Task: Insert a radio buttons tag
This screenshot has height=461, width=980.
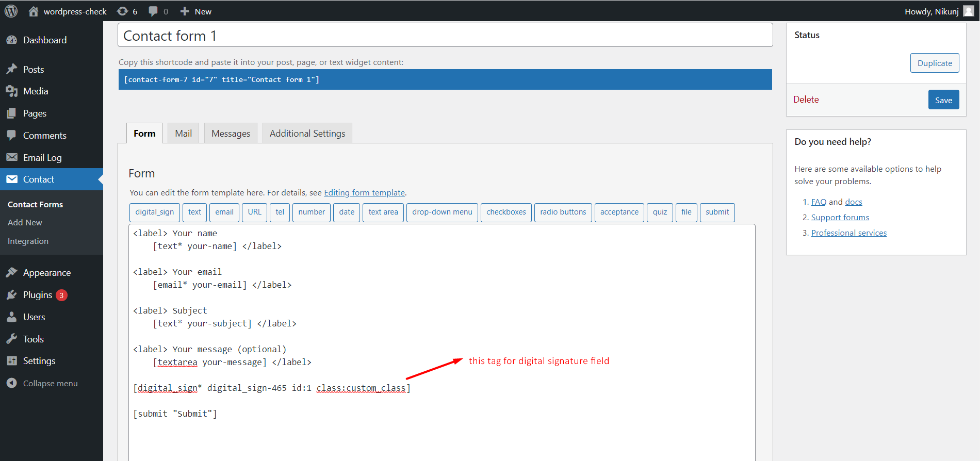Action: point(563,212)
